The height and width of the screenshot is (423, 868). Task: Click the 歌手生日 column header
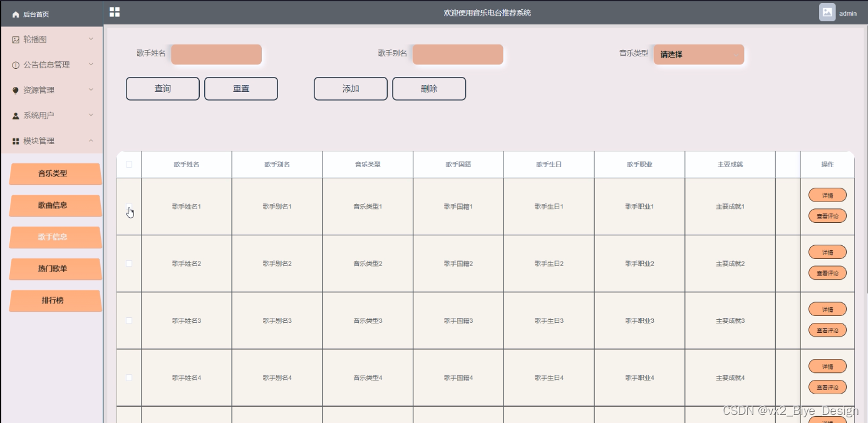tap(549, 165)
